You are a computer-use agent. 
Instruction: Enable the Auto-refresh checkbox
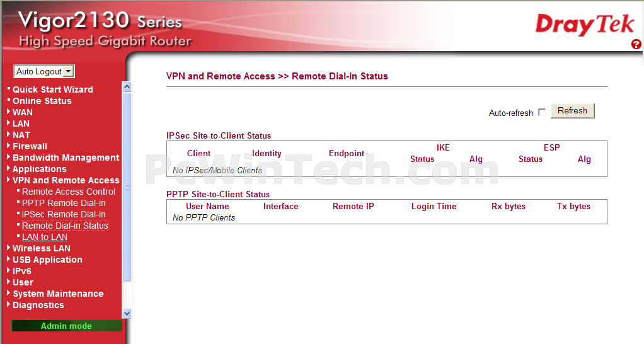(x=542, y=112)
